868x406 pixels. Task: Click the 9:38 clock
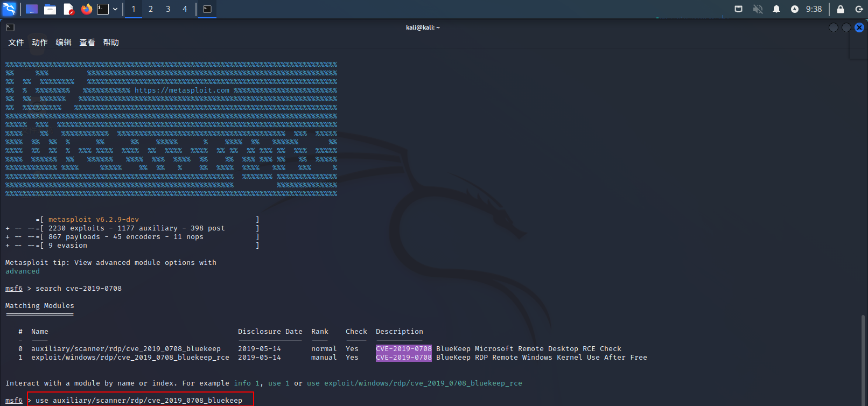point(814,9)
